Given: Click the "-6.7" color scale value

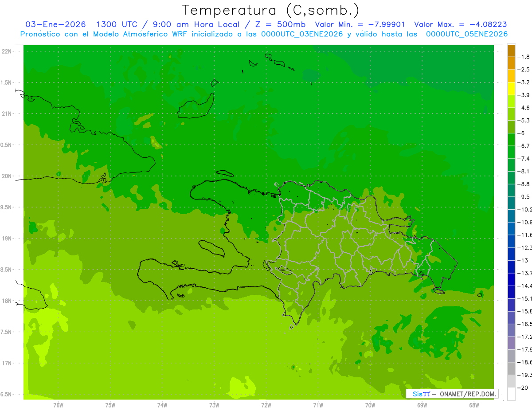Looking at the screenshot, I should (524, 146).
